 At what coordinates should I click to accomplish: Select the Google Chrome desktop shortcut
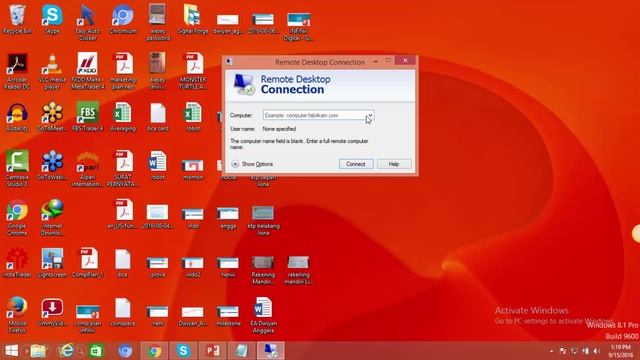point(17,217)
